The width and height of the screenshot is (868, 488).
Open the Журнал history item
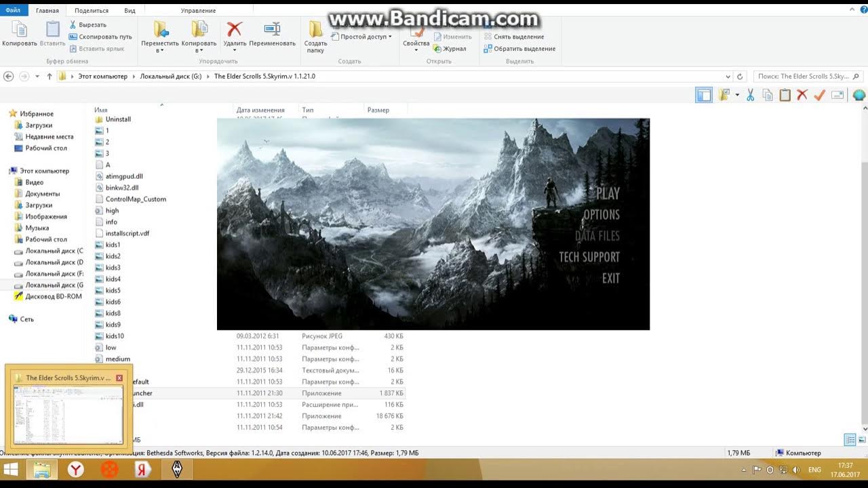tap(450, 49)
